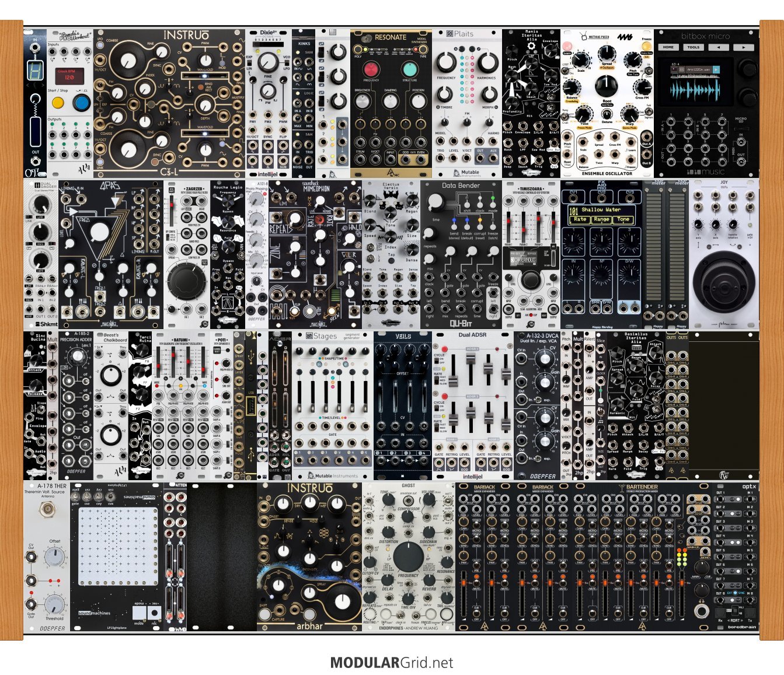Click the left arrow button on bitbox micro
This screenshot has width=784, height=675.
[x=719, y=47]
